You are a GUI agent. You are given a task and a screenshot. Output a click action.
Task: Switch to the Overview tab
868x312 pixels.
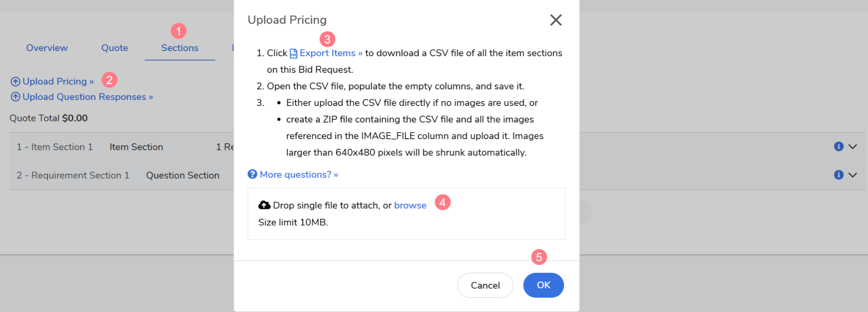47,48
